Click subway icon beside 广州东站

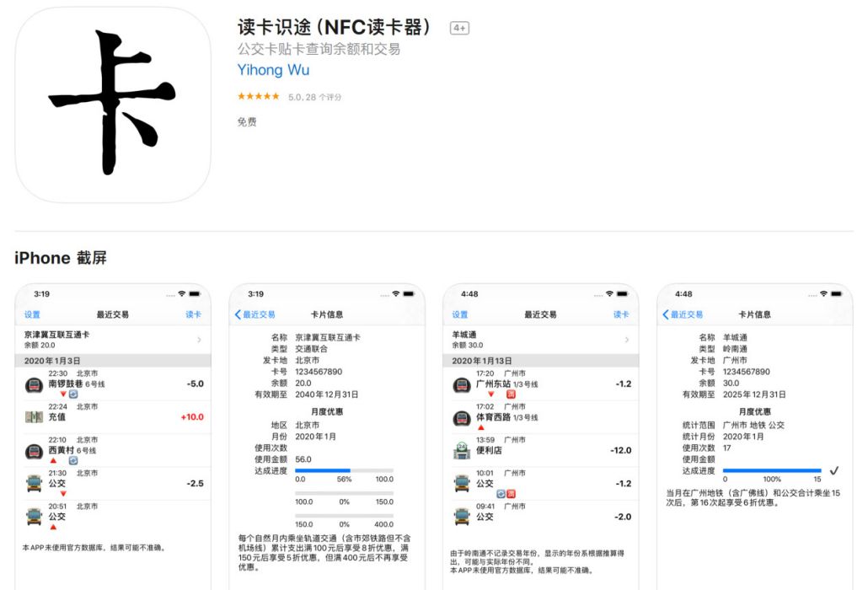click(463, 384)
